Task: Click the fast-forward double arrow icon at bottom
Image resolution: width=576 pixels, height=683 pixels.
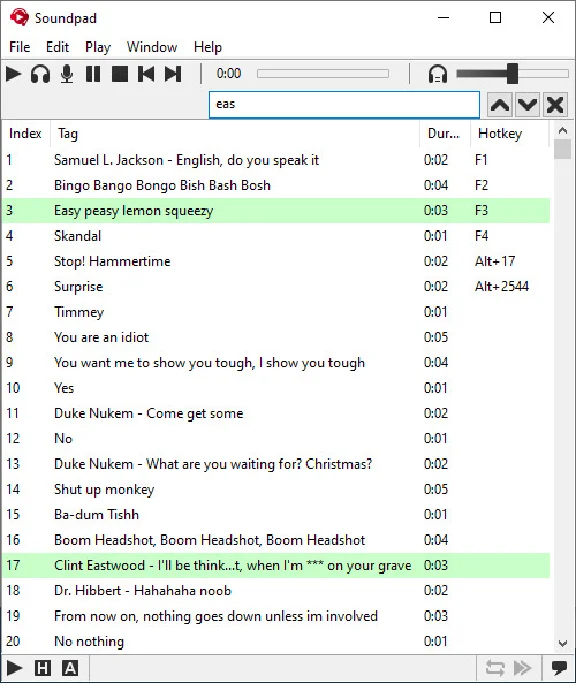Action: point(522,668)
